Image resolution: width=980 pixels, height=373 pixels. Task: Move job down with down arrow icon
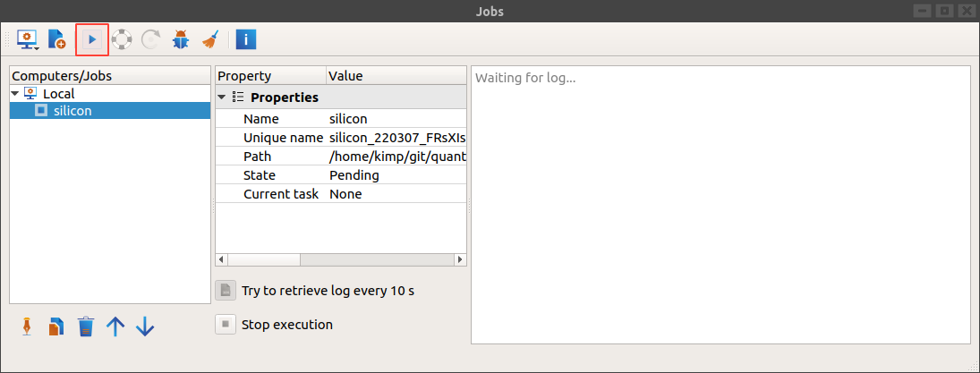(145, 326)
